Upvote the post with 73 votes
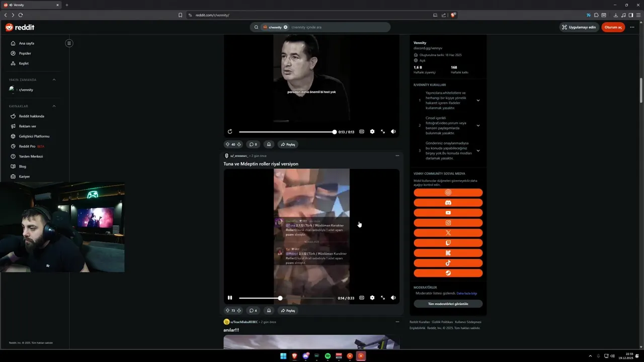 point(227,311)
